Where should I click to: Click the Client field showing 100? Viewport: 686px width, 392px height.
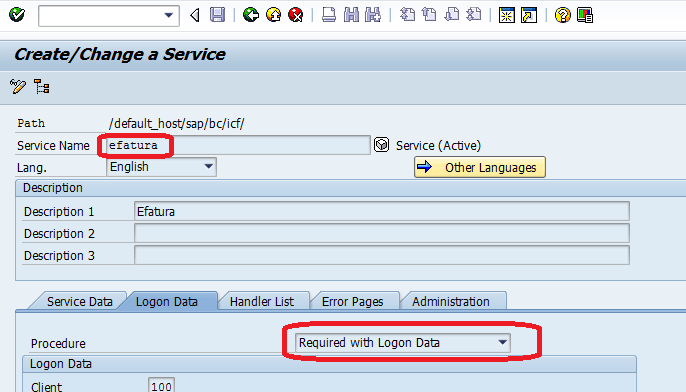[161, 385]
